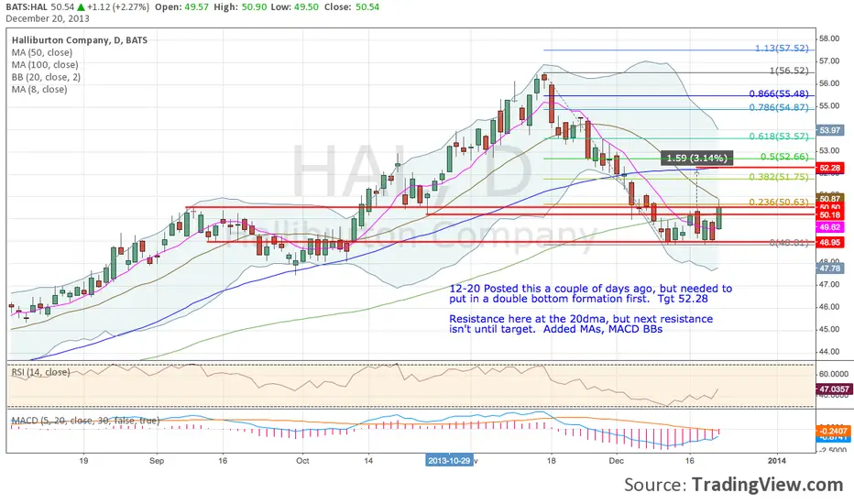Click the 12-20 double bottom annotation text
This screenshot has height=504, width=854.
(x=590, y=293)
